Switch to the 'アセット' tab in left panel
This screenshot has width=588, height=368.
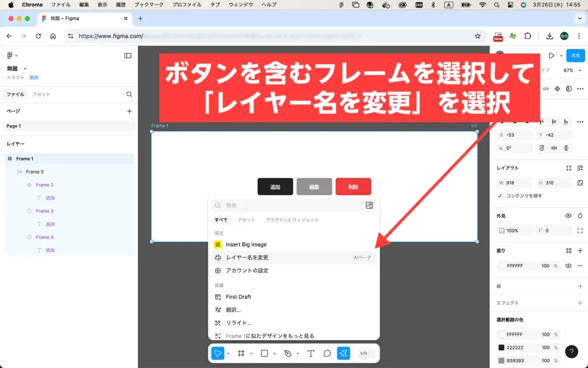tap(41, 94)
